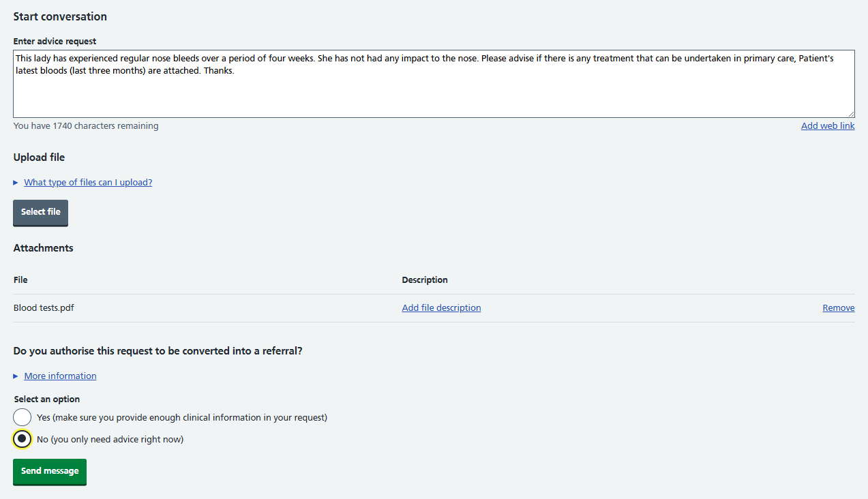Select the No advice-only radio button
Image resolution: width=868 pixels, height=499 pixels.
23,439
